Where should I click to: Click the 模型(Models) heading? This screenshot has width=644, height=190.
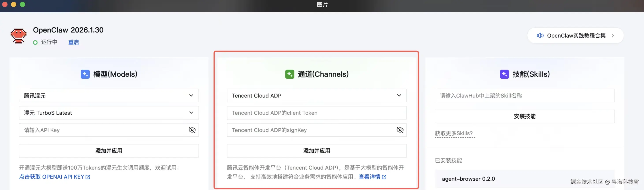click(115, 74)
